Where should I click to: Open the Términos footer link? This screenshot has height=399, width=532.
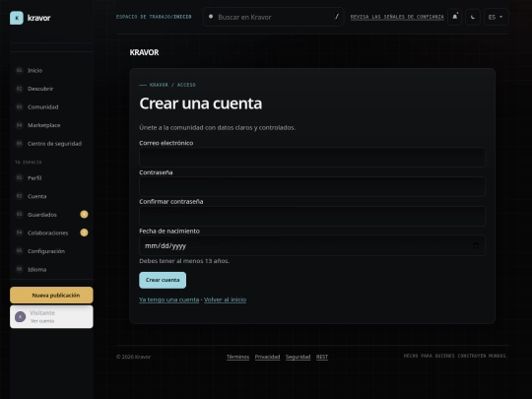(237, 357)
